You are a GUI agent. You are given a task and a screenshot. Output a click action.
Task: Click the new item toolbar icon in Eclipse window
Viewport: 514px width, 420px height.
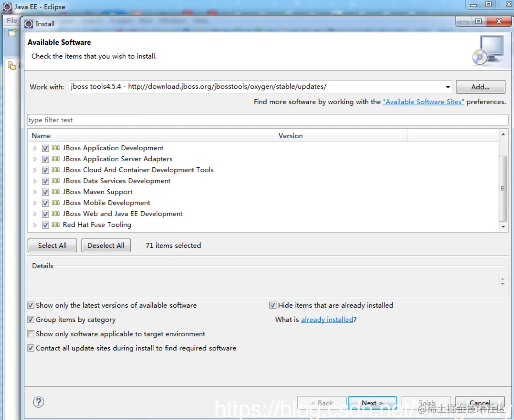click(x=12, y=33)
